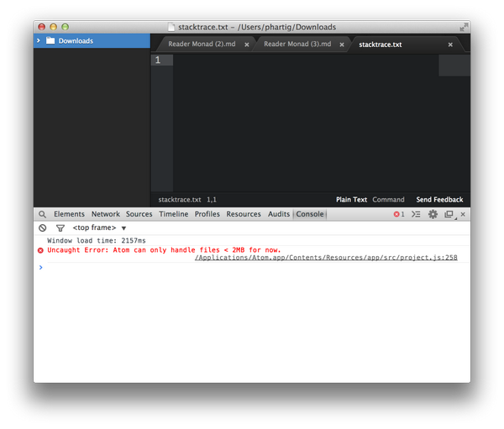Open the Audits panel

tap(279, 214)
